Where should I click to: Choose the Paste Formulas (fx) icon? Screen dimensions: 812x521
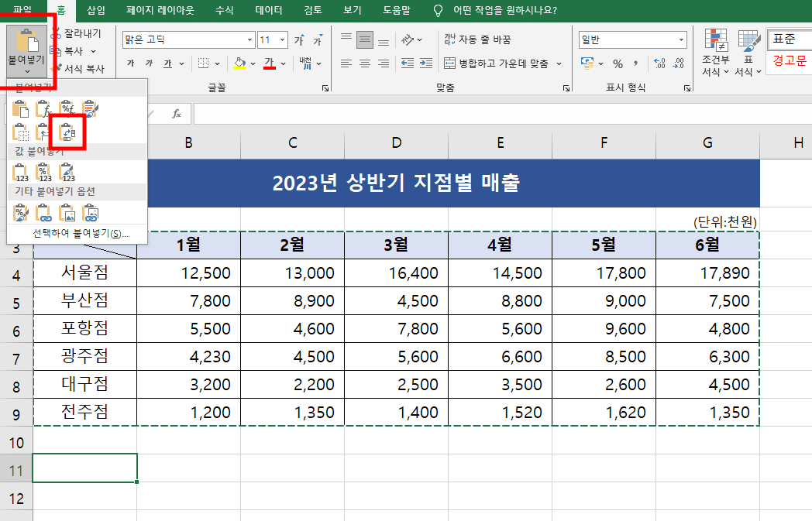pyautogui.click(x=43, y=109)
